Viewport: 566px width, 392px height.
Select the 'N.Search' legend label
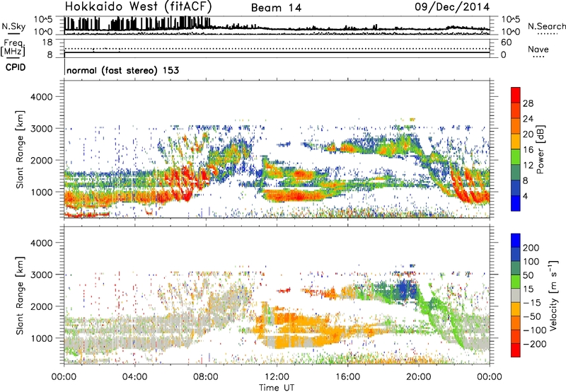coord(546,26)
